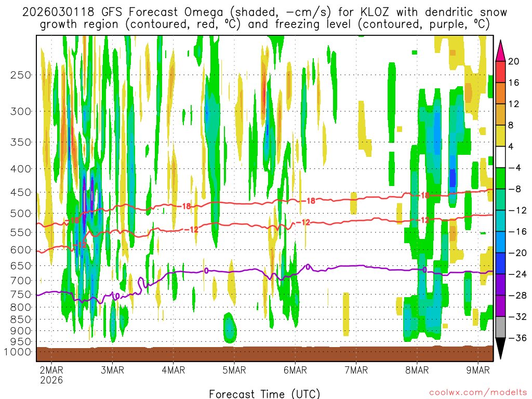Viewport: 532px width, 399px height.
Task: Click the 2026 year label under 2MAR
Action: point(51,380)
